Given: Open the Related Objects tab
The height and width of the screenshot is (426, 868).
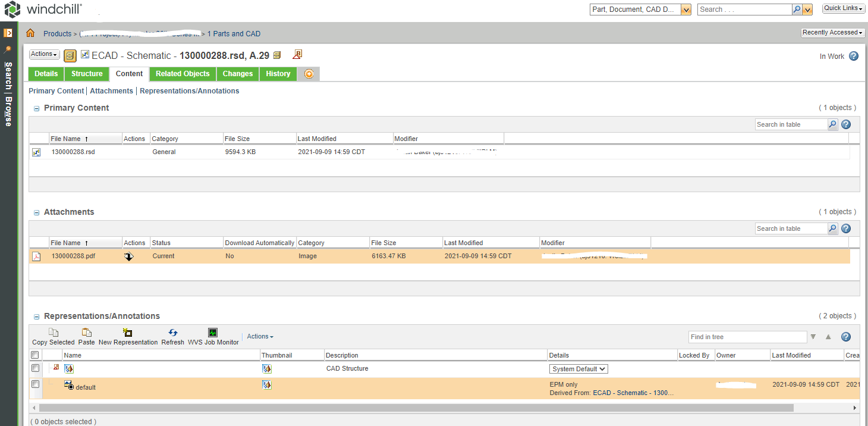Looking at the screenshot, I should pyautogui.click(x=182, y=74).
